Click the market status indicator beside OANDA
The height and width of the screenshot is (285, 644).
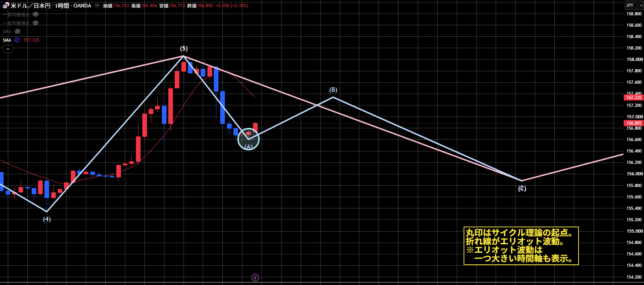pos(97,6)
